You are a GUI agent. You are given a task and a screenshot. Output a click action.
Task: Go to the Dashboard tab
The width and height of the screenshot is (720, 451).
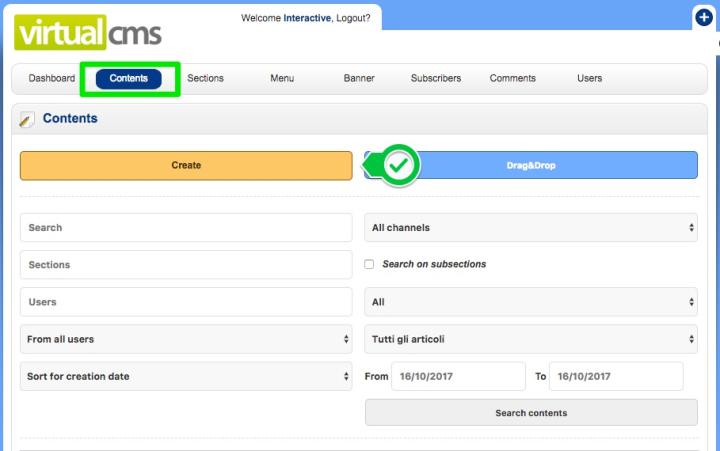click(x=52, y=78)
